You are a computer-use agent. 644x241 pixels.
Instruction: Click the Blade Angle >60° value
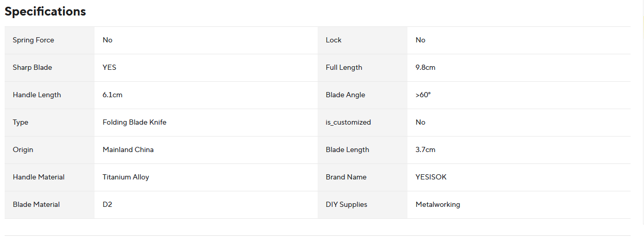423,95
